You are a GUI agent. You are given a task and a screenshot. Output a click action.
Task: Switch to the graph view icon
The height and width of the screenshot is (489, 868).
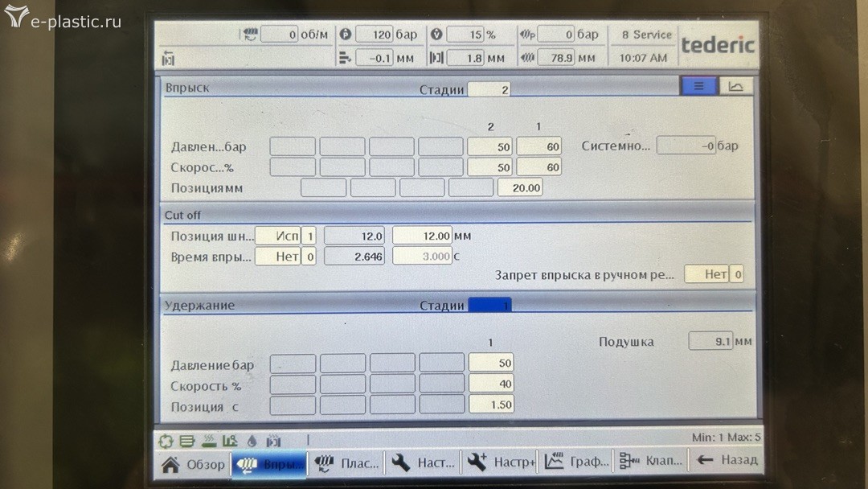coord(735,86)
